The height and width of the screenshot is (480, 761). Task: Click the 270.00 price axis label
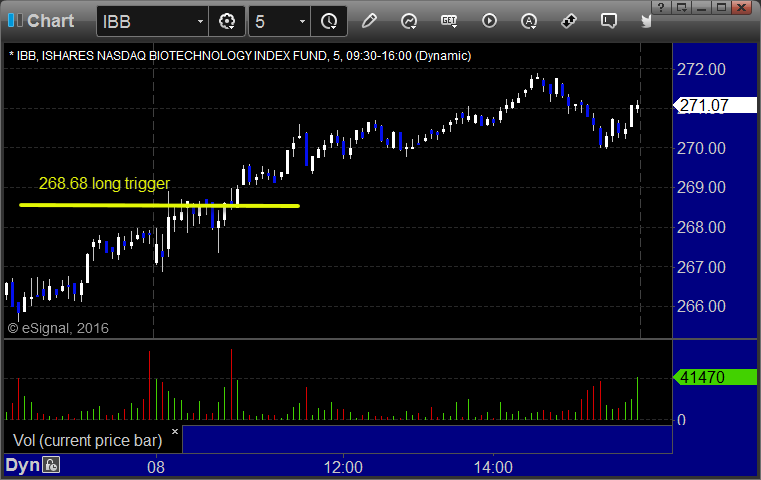point(701,148)
